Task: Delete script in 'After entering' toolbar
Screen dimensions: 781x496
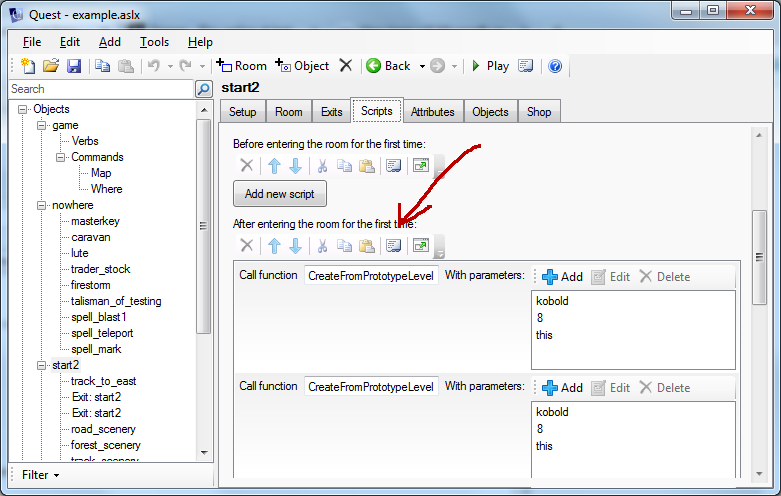Action: (247, 246)
